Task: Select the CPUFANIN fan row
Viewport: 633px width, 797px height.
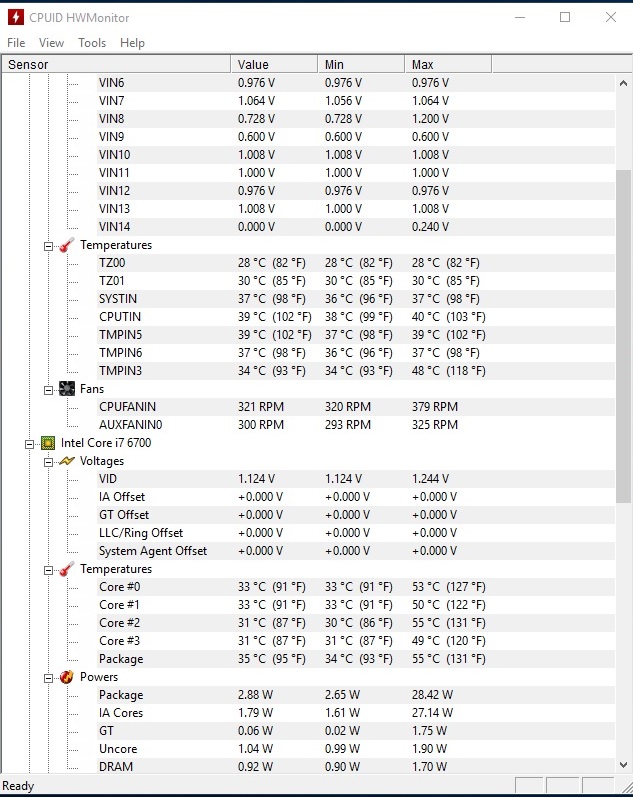Action: coord(308,407)
